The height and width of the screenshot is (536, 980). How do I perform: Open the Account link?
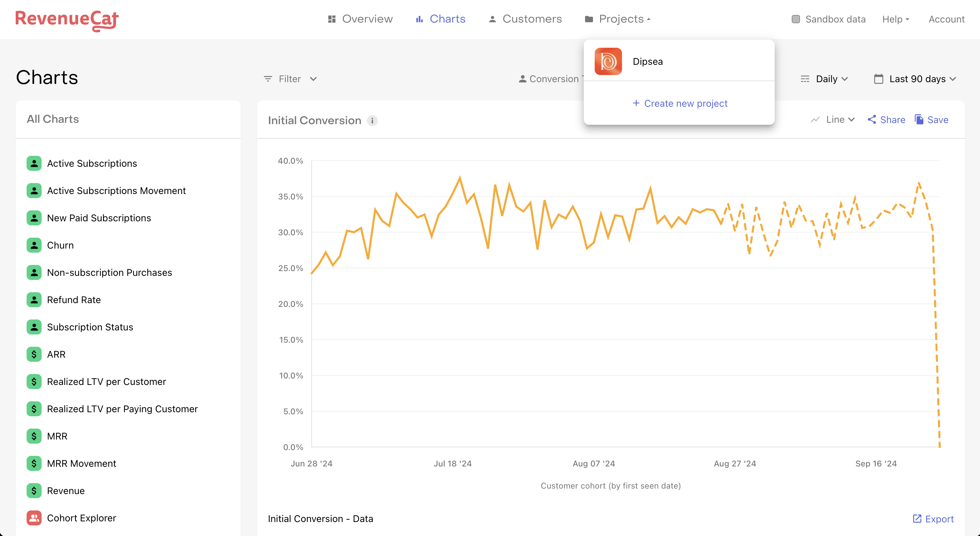click(946, 19)
